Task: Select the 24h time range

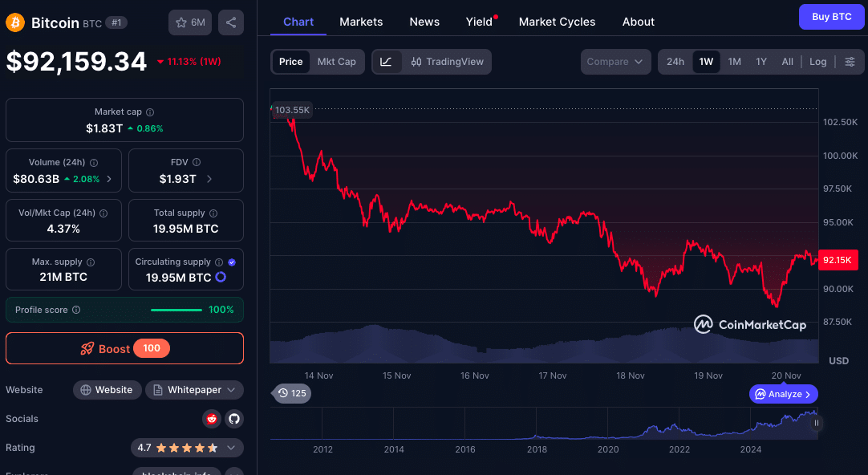Action: pos(675,62)
